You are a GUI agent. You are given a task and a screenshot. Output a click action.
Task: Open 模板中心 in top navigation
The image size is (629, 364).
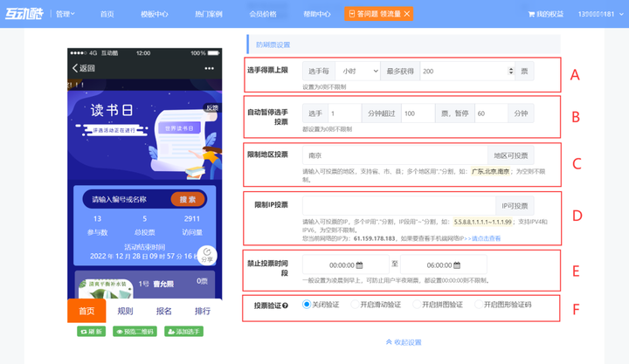155,14
